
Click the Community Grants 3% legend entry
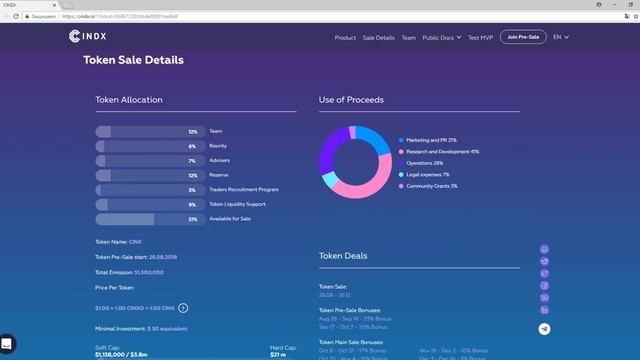(x=428, y=186)
